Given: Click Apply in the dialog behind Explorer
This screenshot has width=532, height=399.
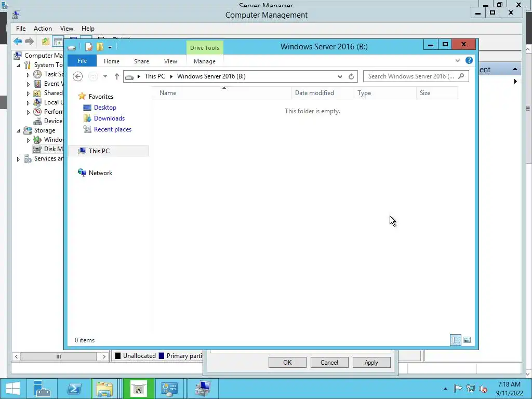Looking at the screenshot, I should pos(371,362).
